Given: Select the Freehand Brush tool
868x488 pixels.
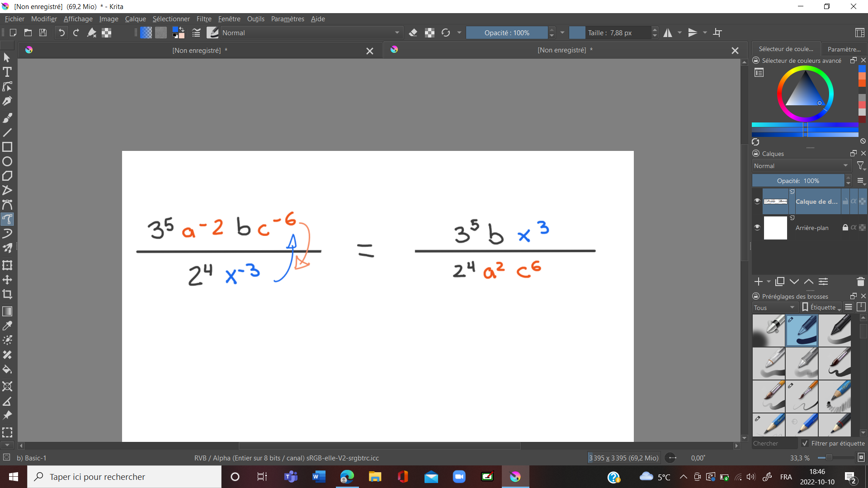Looking at the screenshot, I should [7, 118].
